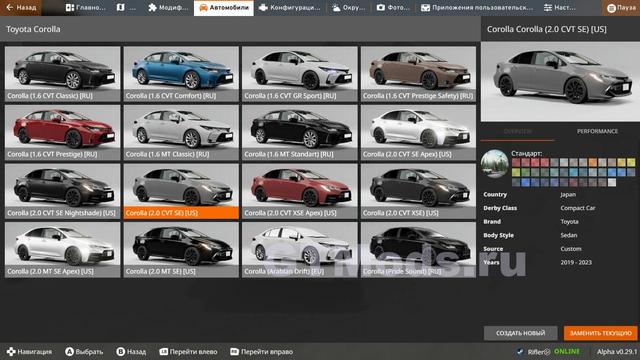
Task: Select highlighted Corolla (2.0 CVT SE) [US]
Action: coord(181,191)
